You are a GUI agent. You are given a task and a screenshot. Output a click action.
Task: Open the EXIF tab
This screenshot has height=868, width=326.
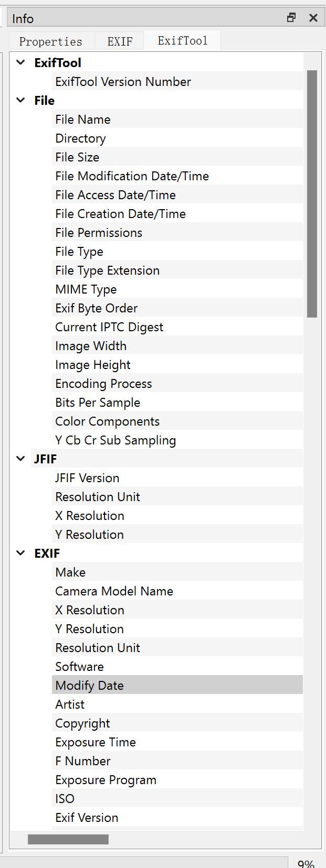pyautogui.click(x=120, y=41)
